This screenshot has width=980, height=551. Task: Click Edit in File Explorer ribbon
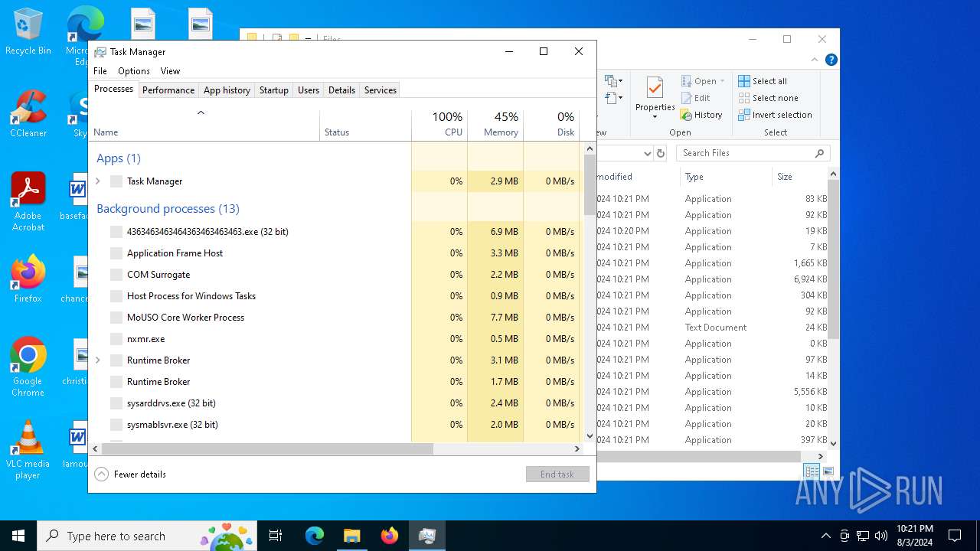[695, 98]
